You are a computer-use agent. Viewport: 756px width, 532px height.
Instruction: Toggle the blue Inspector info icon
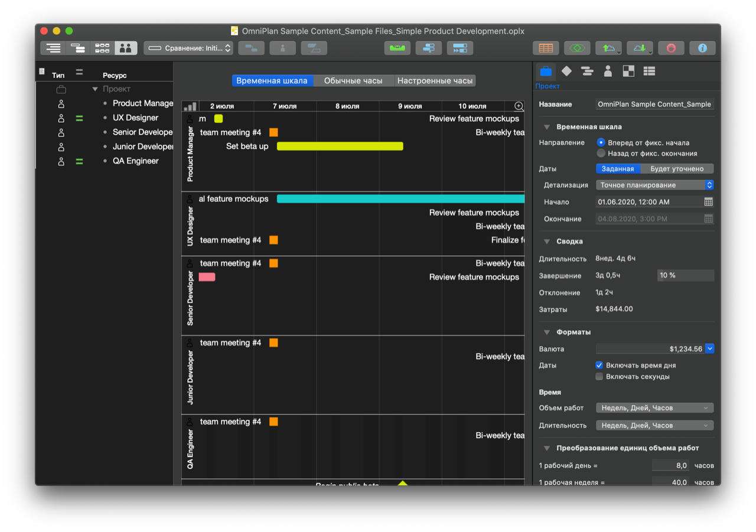(702, 48)
